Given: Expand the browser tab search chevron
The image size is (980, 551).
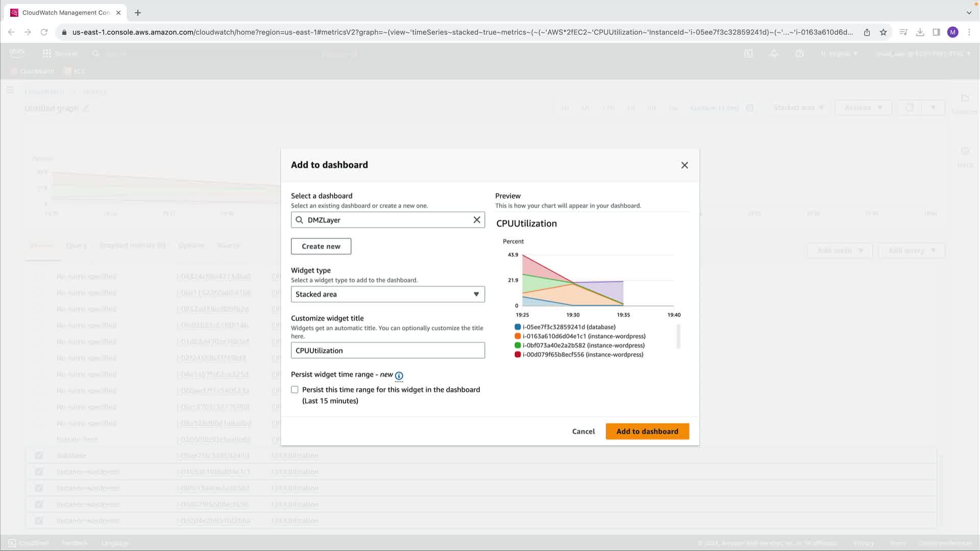Looking at the screenshot, I should 969,13.
